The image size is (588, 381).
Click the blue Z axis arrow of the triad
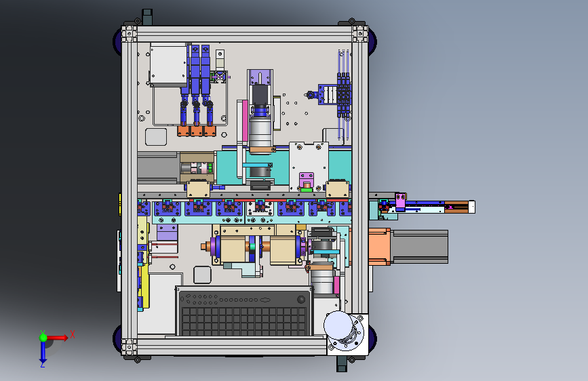pyautogui.click(x=43, y=353)
